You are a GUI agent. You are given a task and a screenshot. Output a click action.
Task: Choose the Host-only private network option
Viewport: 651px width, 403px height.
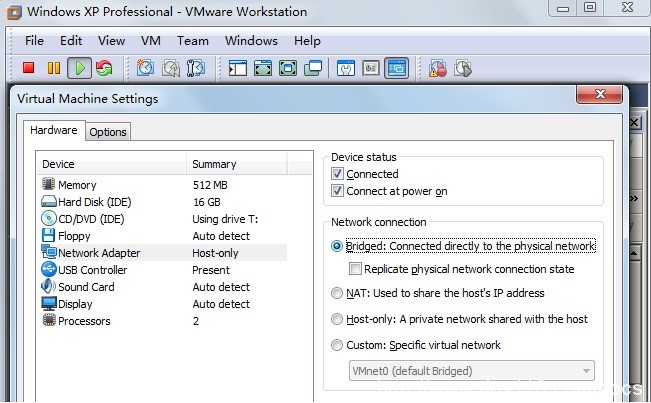(337, 319)
